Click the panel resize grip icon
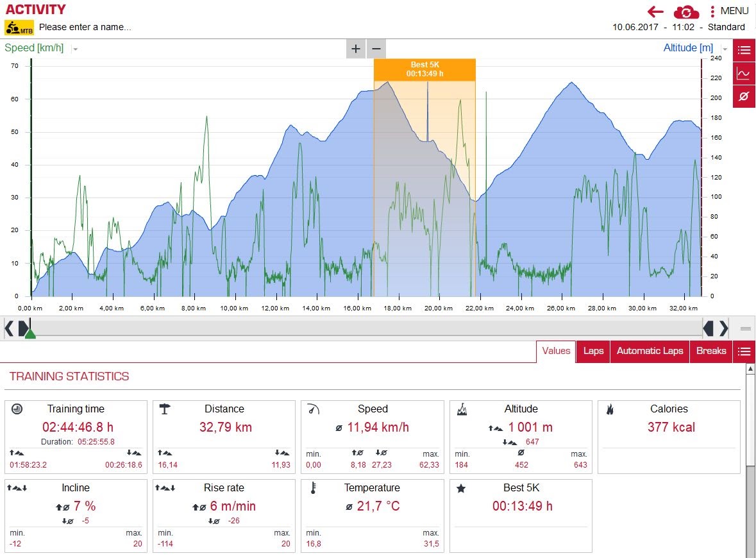Viewport: 756px width, 558px height. point(745,328)
